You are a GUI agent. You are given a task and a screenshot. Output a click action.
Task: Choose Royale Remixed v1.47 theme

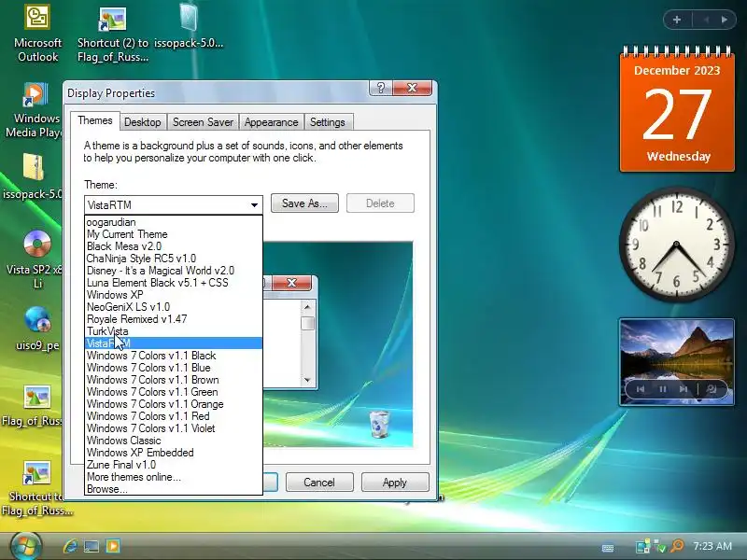174,319
